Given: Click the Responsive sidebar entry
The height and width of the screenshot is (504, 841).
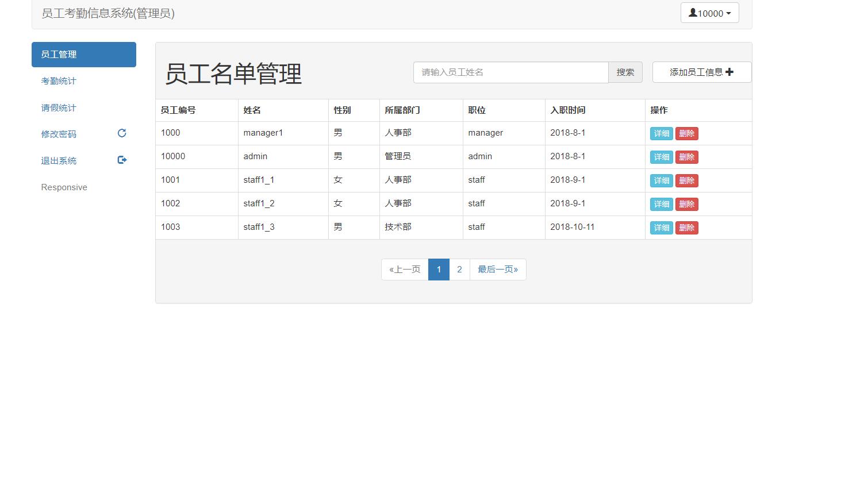Looking at the screenshot, I should (64, 187).
